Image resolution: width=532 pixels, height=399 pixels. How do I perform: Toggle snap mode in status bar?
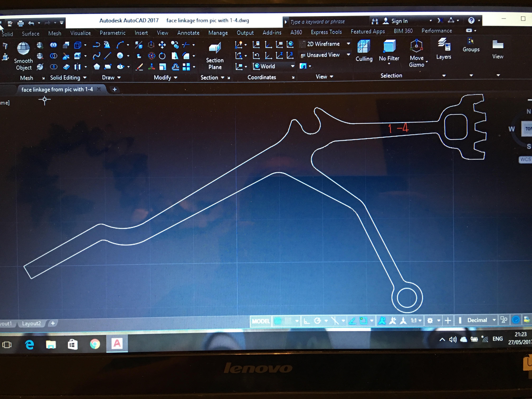click(x=288, y=321)
